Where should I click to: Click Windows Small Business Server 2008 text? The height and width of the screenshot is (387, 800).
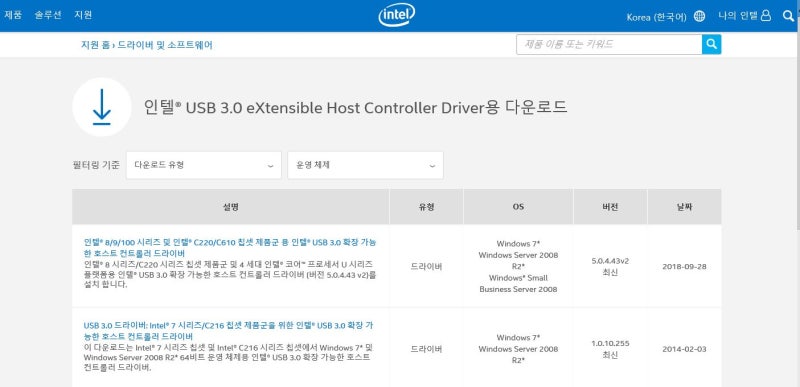[518, 283]
